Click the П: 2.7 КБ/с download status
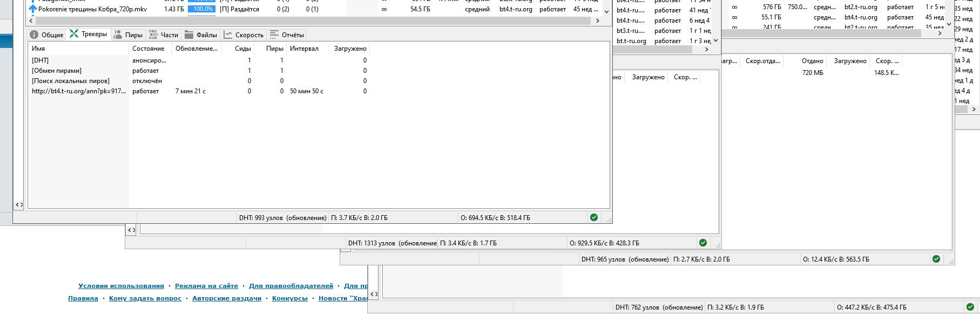Viewport: 980px width, 329px height. (701, 259)
